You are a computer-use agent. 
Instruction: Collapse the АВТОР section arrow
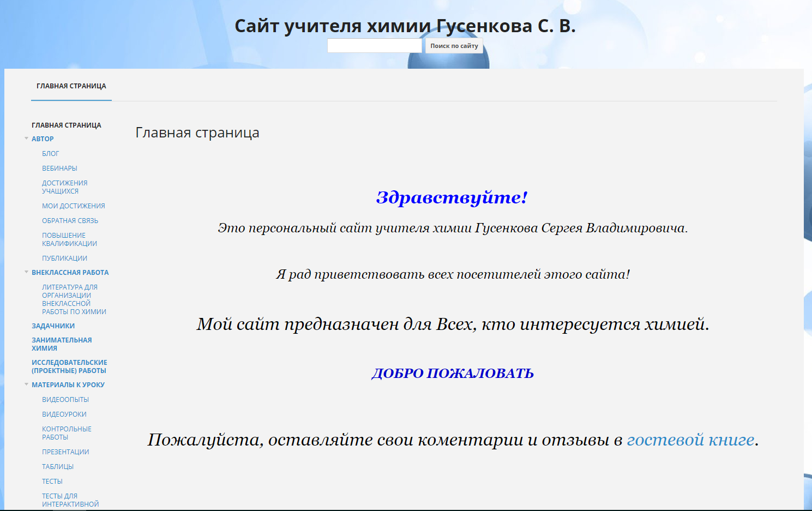tap(26, 139)
